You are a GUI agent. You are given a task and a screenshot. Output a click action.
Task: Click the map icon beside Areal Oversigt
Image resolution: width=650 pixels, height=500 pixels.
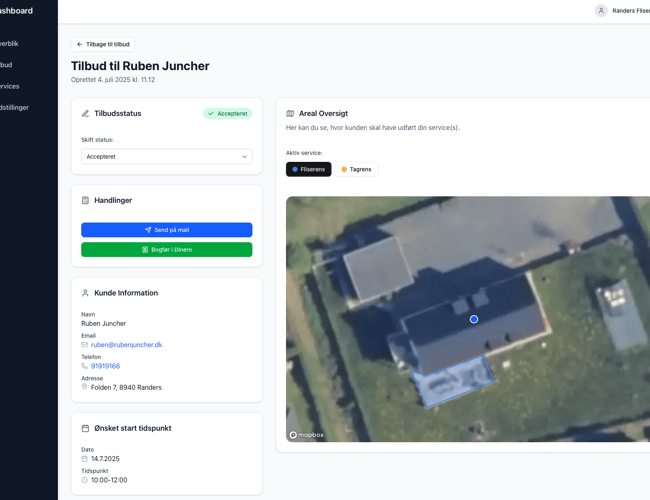pyautogui.click(x=290, y=114)
